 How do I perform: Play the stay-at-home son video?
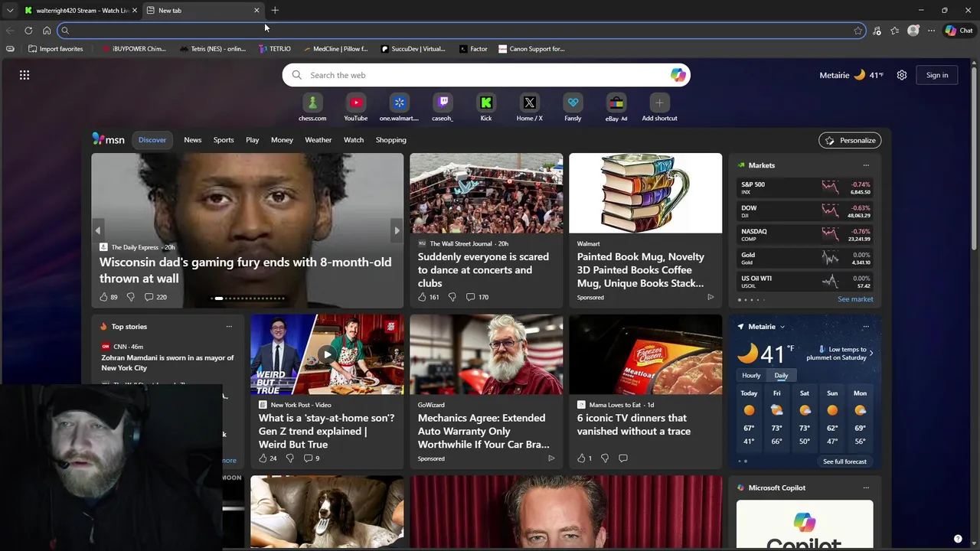click(x=327, y=354)
